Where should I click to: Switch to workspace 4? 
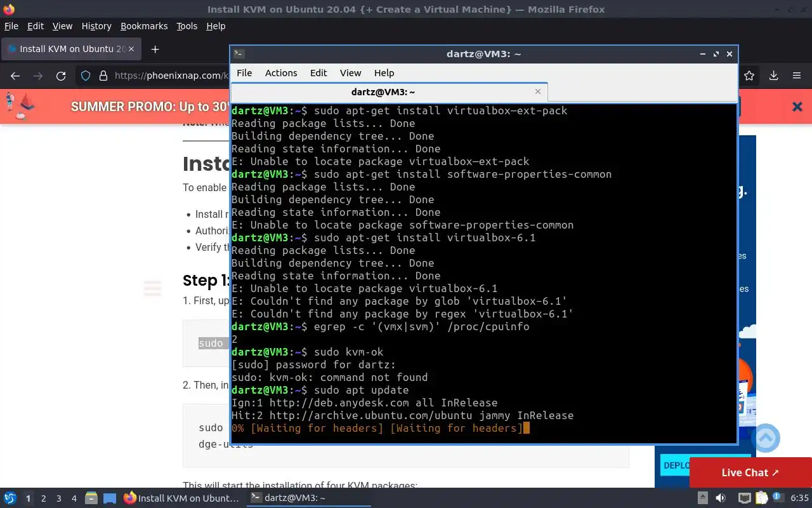[74, 498]
